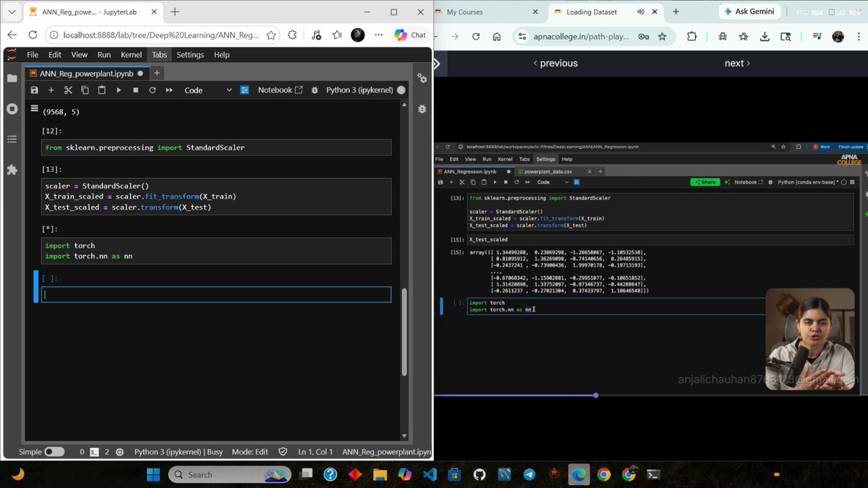Click the empty code cell input area
868x488 pixels.
click(x=216, y=294)
